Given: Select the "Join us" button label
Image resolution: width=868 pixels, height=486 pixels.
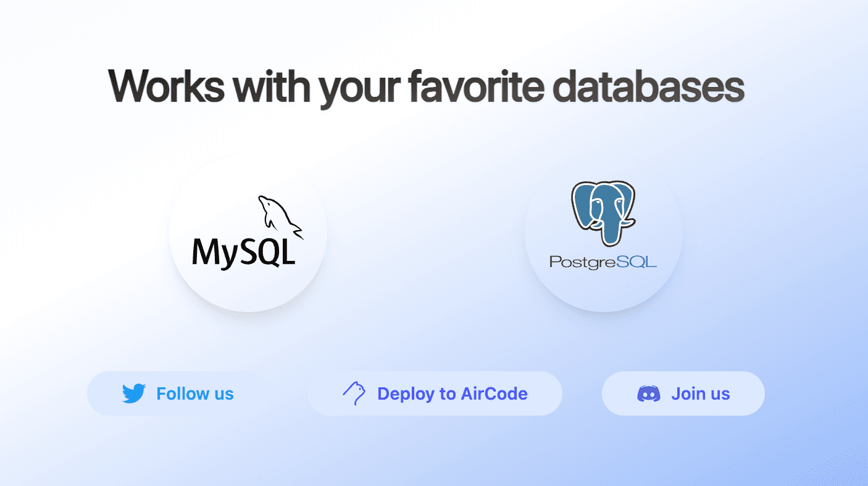Looking at the screenshot, I should tap(700, 393).
